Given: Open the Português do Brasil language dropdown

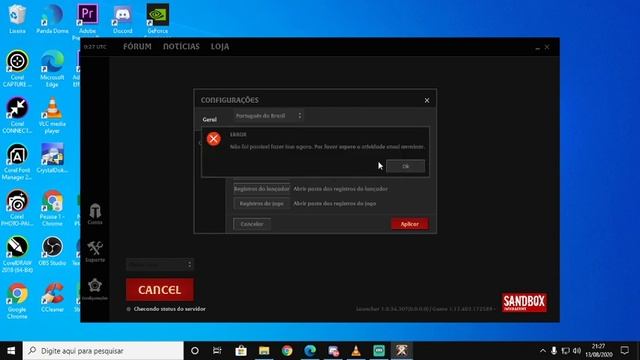Looking at the screenshot, I should tap(268, 116).
